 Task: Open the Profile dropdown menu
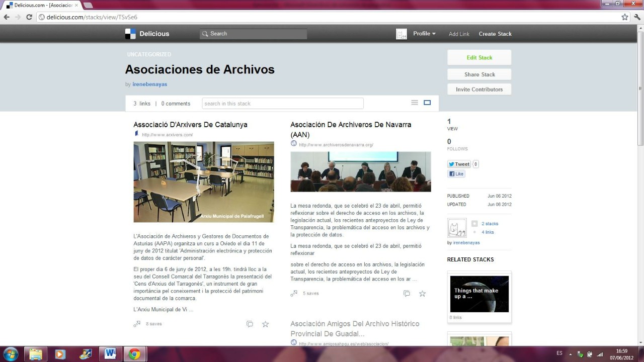pos(424,34)
